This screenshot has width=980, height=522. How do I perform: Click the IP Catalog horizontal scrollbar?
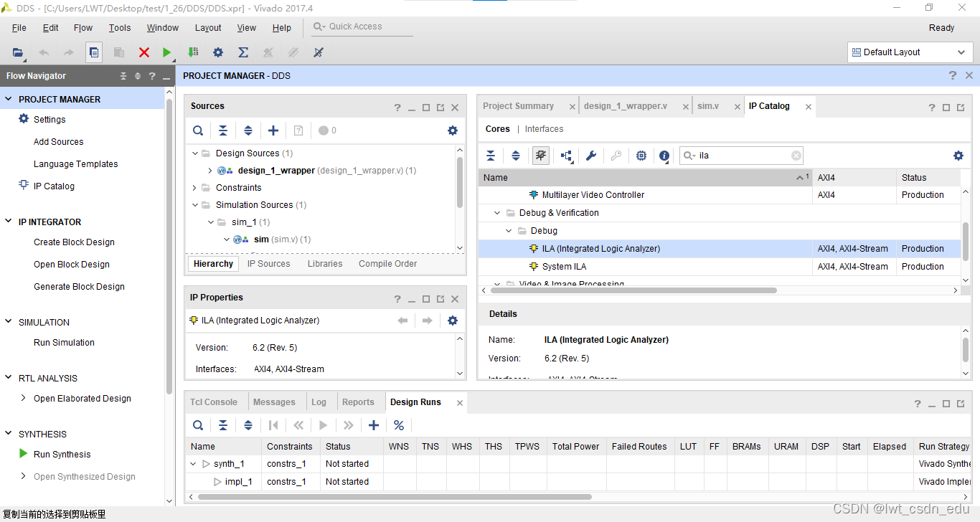[633, 290]
